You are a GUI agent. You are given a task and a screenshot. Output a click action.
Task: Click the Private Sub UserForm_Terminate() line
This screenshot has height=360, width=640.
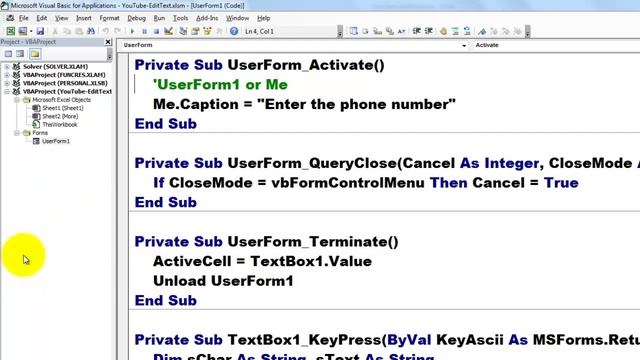point(267,242)
